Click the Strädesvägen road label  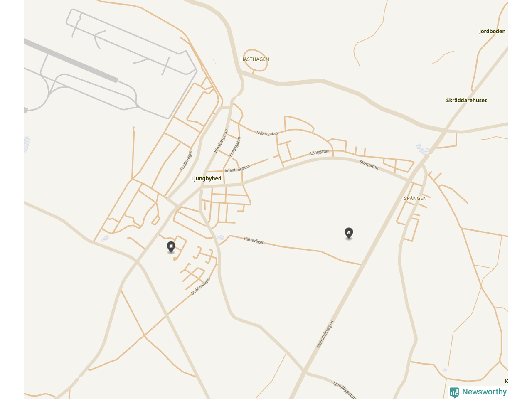(201, 286)
